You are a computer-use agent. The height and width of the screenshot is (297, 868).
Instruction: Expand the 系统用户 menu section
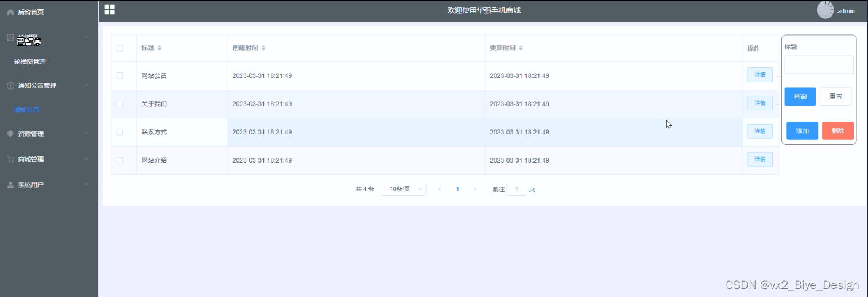tap(87, 184)
